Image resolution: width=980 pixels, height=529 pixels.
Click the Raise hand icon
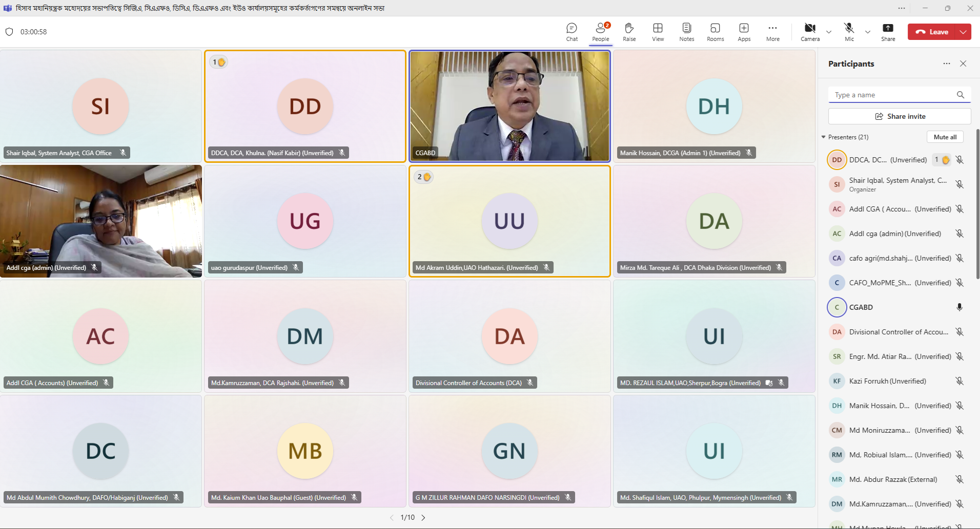click(x=629, y=32)
